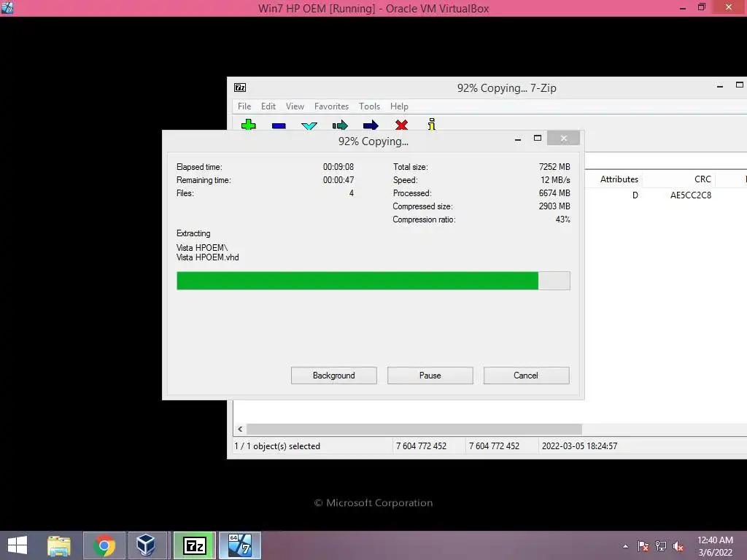The image size is (747, 560).
Task: Click the blue minus Extract icon
Action: coord(279,125)
